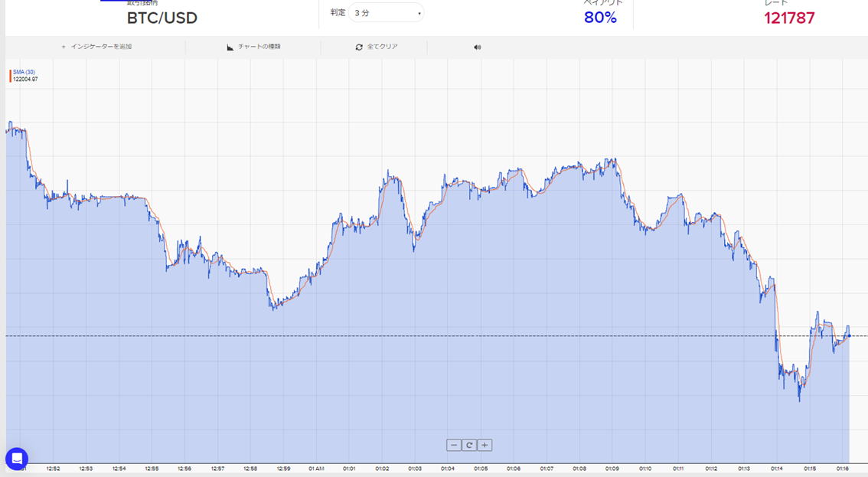
Task: Click the 80% payout value
Action: (x=600, y=18)
